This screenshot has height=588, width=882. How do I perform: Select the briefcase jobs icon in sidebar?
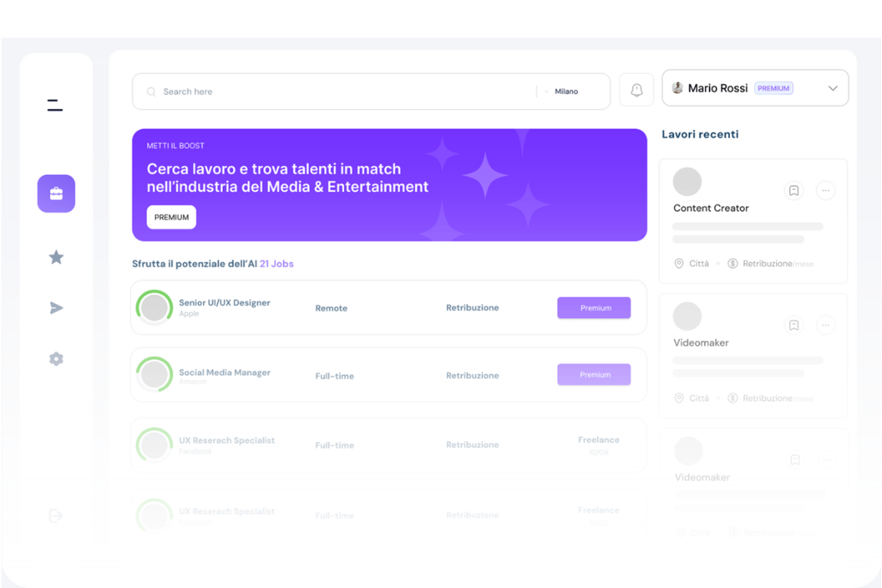pos(56,193)
